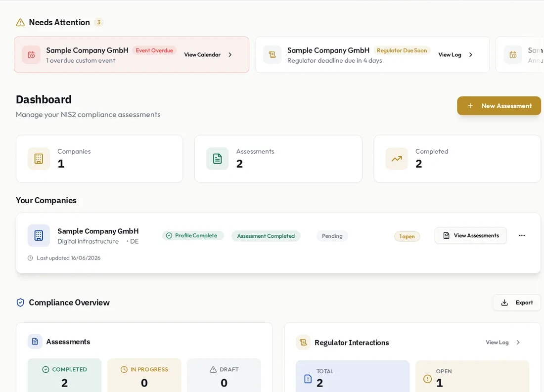Click 'Last updated 16/06/2026' text
Screen dimensions: 544x392
click(68, 258)
